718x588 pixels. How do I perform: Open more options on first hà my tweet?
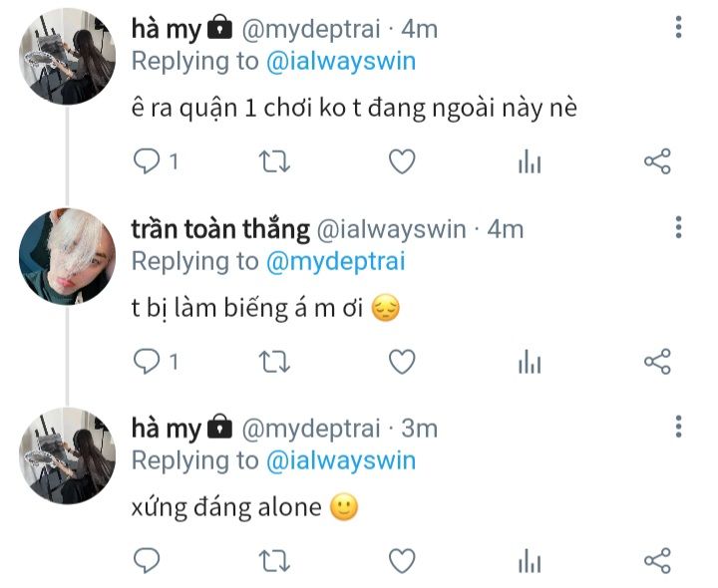pos(679,27)
